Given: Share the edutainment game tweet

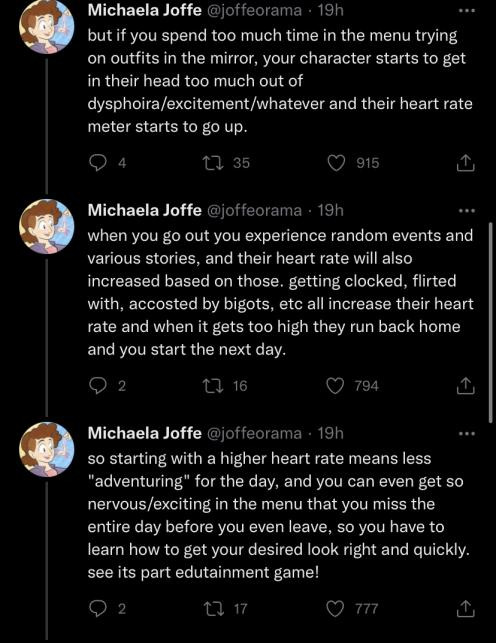Looking at the screenshot, I should click(x=465, y=609).
